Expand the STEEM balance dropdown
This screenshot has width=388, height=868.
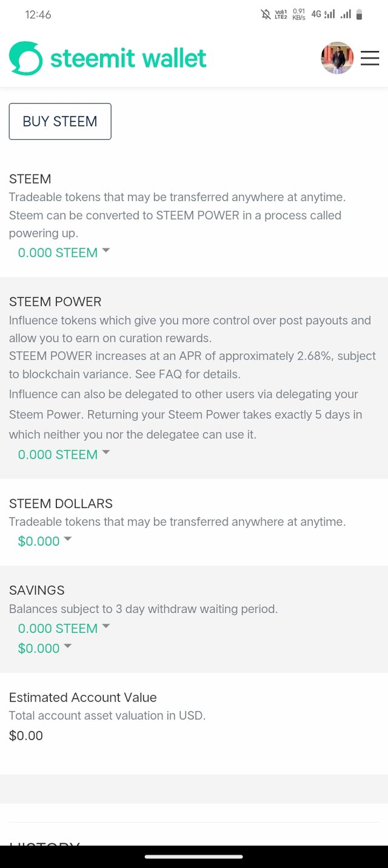64,253
